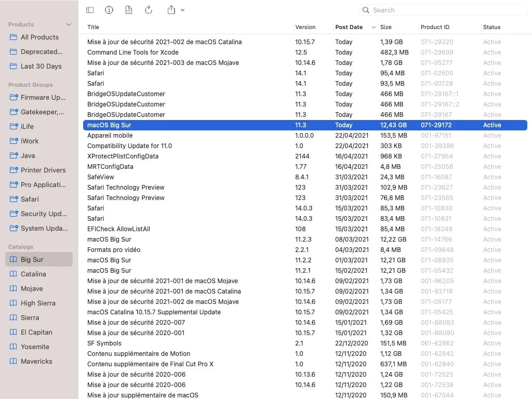This screenshot has width=532, height=399.
Task: Toggle Post Date sort order arrow
Action: (374, 28)
